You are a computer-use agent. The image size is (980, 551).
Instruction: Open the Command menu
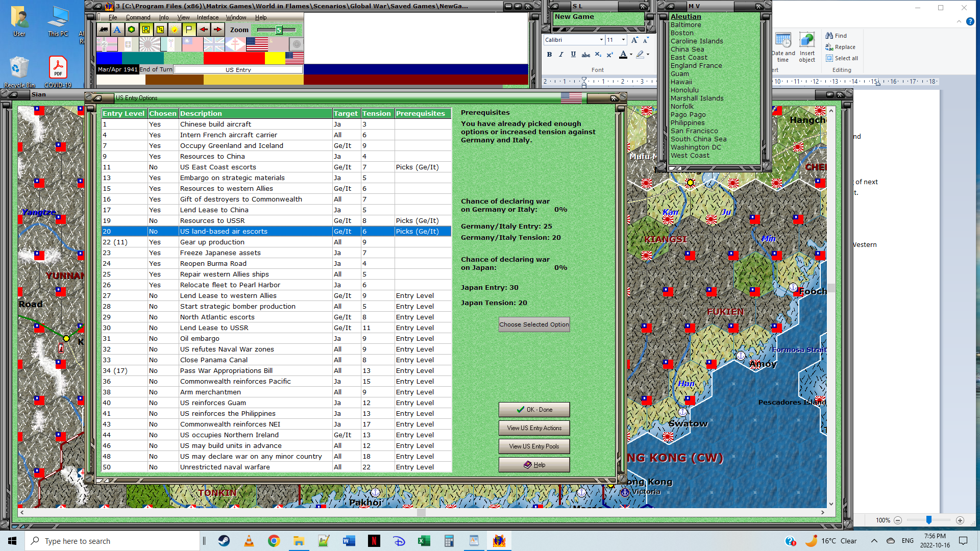138,17
